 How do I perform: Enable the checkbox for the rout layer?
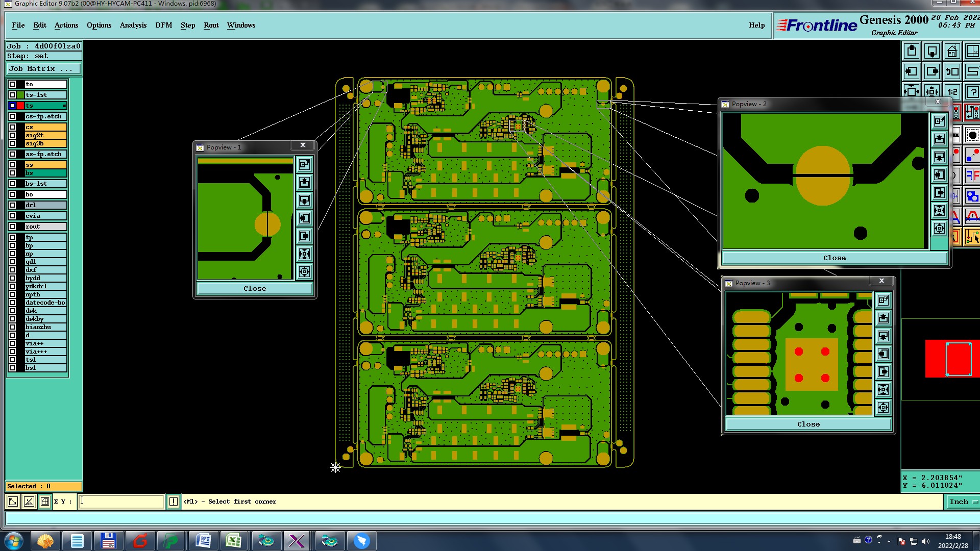[x=12, y=227]
